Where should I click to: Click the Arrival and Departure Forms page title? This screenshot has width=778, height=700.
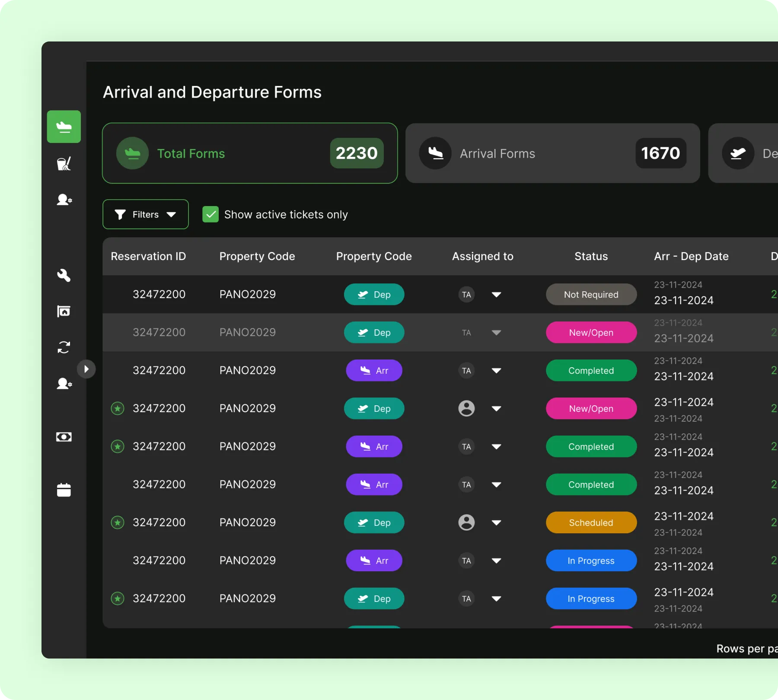(212, 92)
